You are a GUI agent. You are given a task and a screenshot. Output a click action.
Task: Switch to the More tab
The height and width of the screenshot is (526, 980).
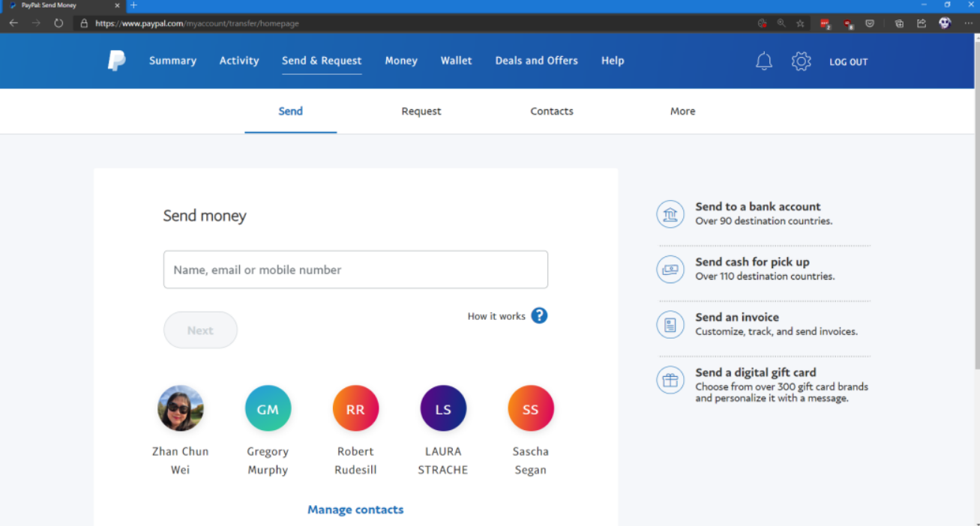[683, 111]
